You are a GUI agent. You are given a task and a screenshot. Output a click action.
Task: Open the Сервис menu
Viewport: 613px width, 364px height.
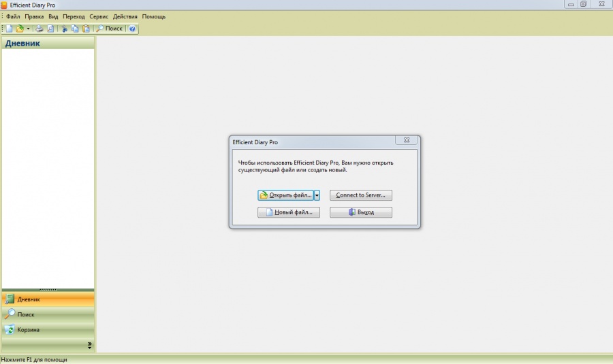[99, 16]
